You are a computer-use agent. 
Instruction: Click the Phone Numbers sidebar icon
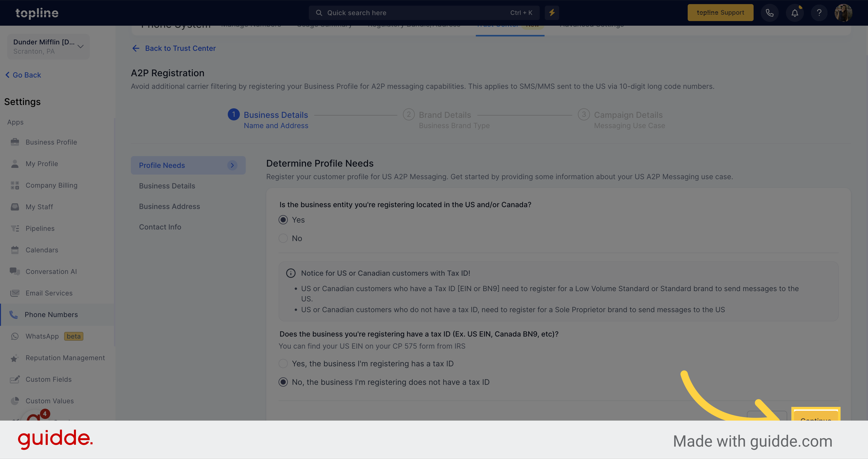[x=14, y=314]
